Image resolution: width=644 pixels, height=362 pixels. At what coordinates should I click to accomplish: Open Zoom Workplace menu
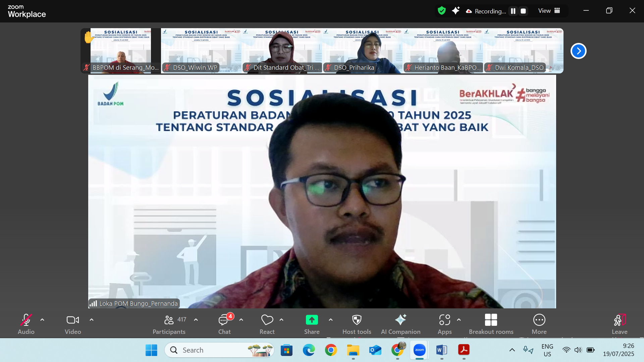(27, 11)
